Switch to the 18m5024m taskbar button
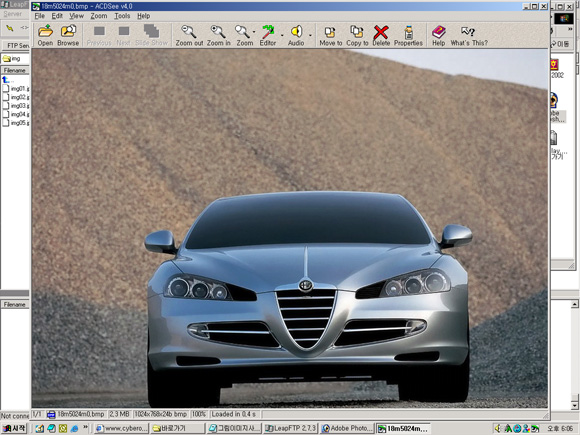This screenshot has height=435, width=580. [404, 428]
